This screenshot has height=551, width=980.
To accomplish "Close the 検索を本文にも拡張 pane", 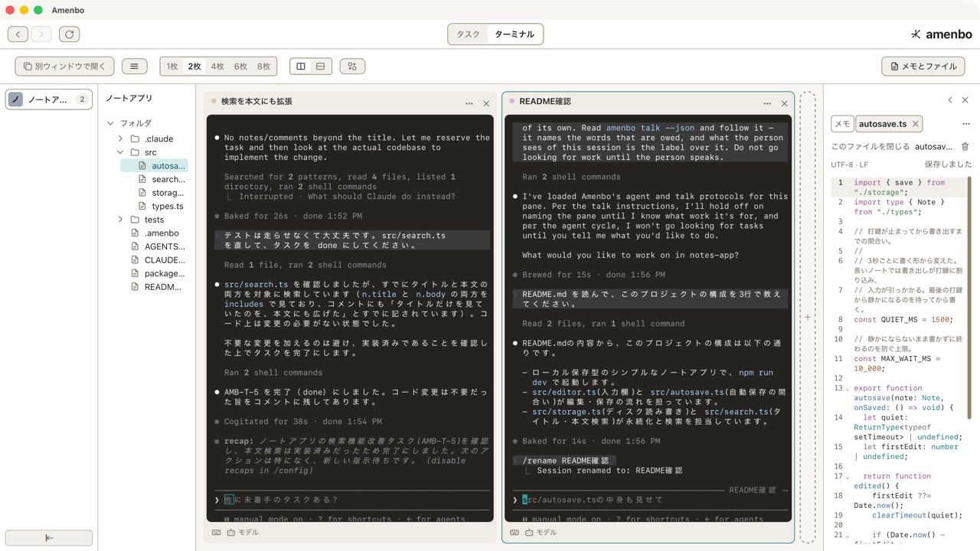I will tap(486, 103).
